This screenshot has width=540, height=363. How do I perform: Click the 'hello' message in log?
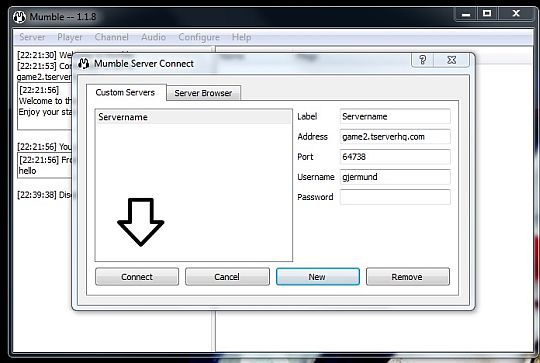[28, 171]
